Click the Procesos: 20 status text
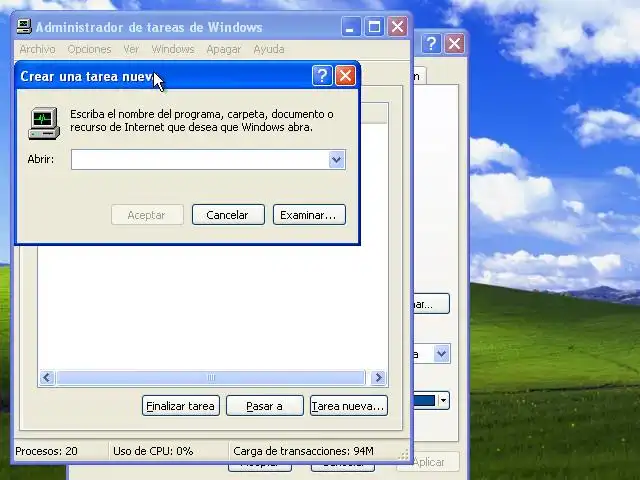640x480 pixels. (x=46, y=451)
